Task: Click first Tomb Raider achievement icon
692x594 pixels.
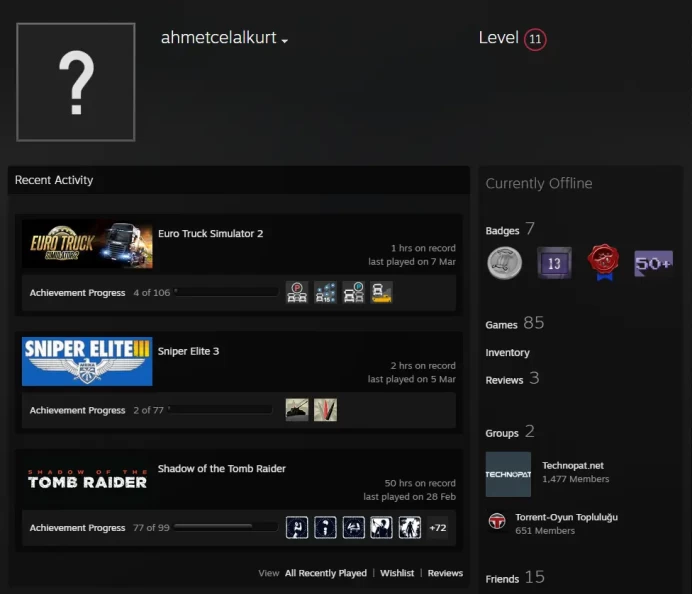Action: coord(297,527)
